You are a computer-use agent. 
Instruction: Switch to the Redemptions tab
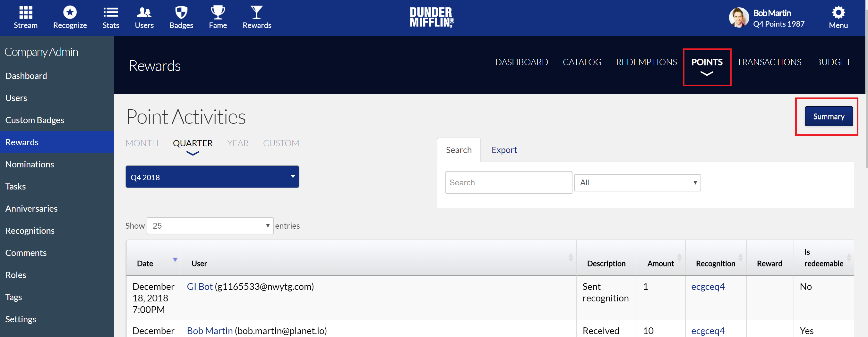coord(646,62)
